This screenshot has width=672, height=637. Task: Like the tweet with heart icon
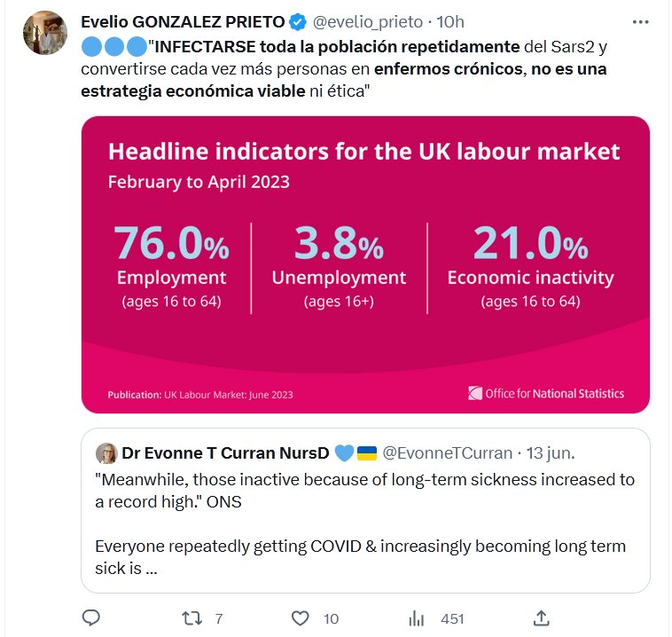click(x=301, y=617)
